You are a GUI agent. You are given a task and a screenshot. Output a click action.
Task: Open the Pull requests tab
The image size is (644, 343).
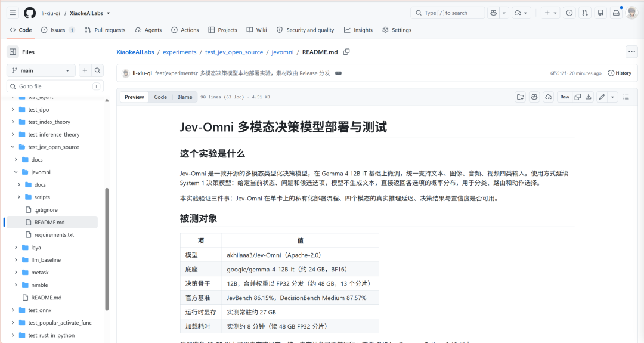coord(105,30)
